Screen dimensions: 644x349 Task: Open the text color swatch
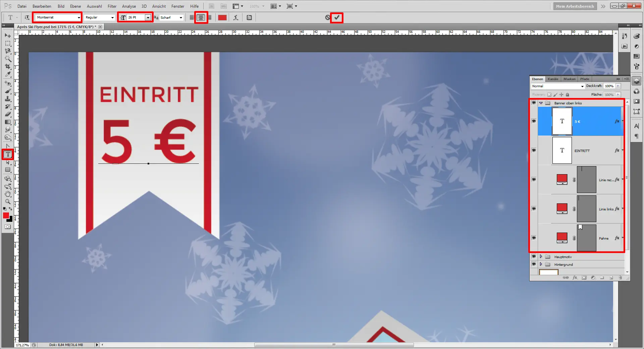coord(222,17)
